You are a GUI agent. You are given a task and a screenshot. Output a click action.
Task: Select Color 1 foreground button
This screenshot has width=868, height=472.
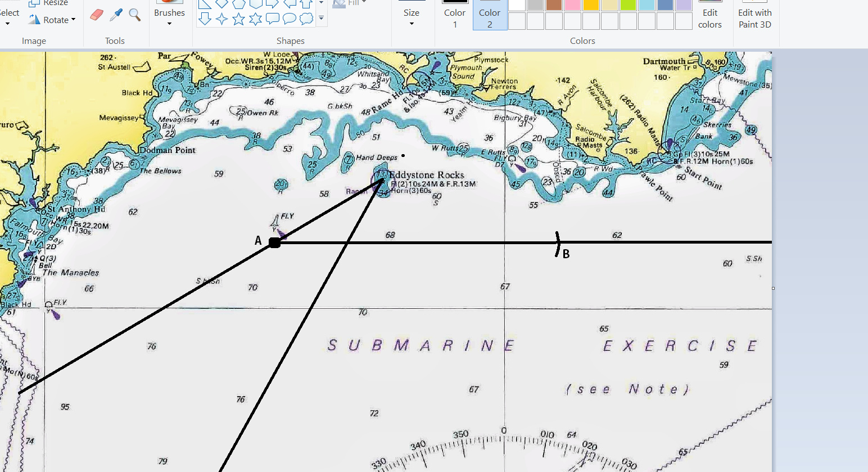[455, 15]
